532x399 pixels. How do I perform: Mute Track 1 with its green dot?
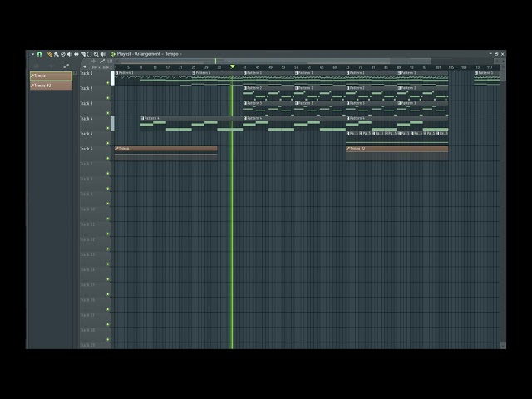(x=108, y=83)
